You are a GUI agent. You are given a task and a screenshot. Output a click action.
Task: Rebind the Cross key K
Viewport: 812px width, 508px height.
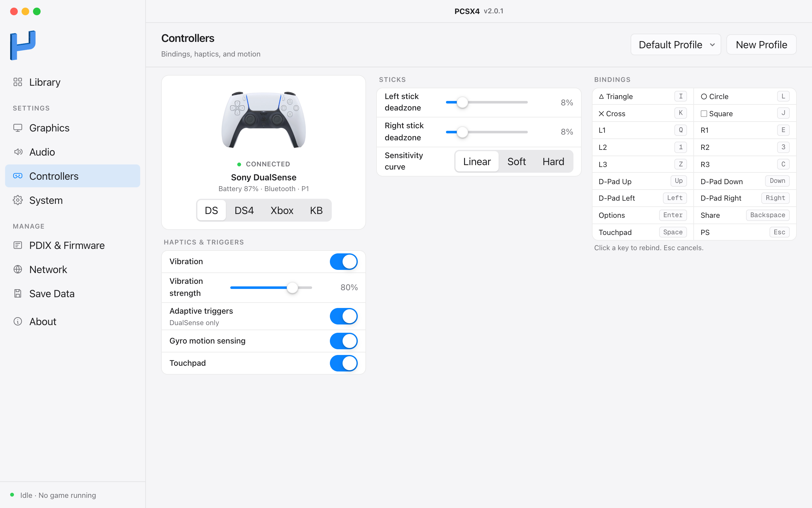pyautogui.click(x=680, y=113)
